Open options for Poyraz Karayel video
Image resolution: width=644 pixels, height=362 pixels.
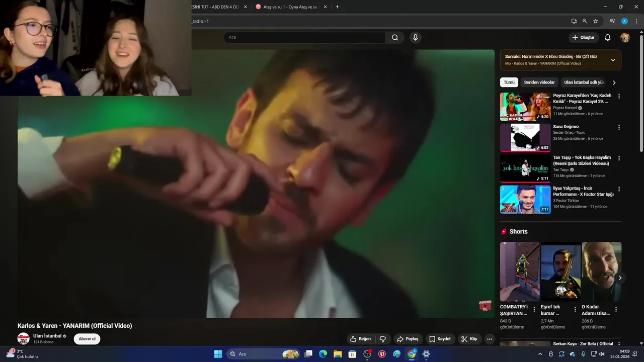point(619,96)
